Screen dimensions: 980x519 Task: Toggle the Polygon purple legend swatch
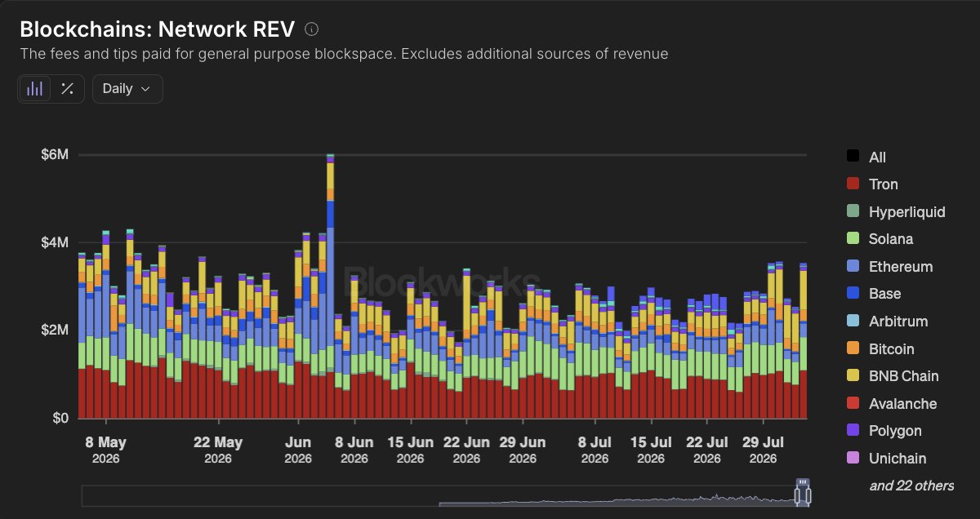(x=853, y=430)
